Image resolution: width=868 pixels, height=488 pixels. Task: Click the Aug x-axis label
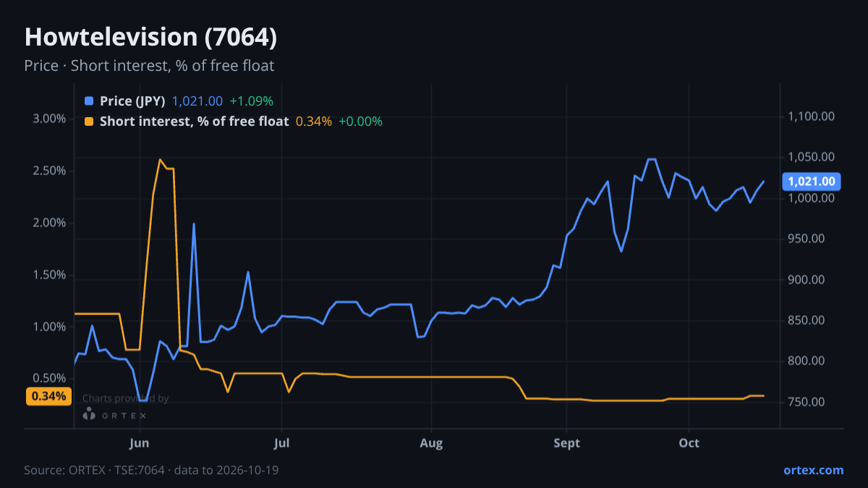click(x=431, y=443)
